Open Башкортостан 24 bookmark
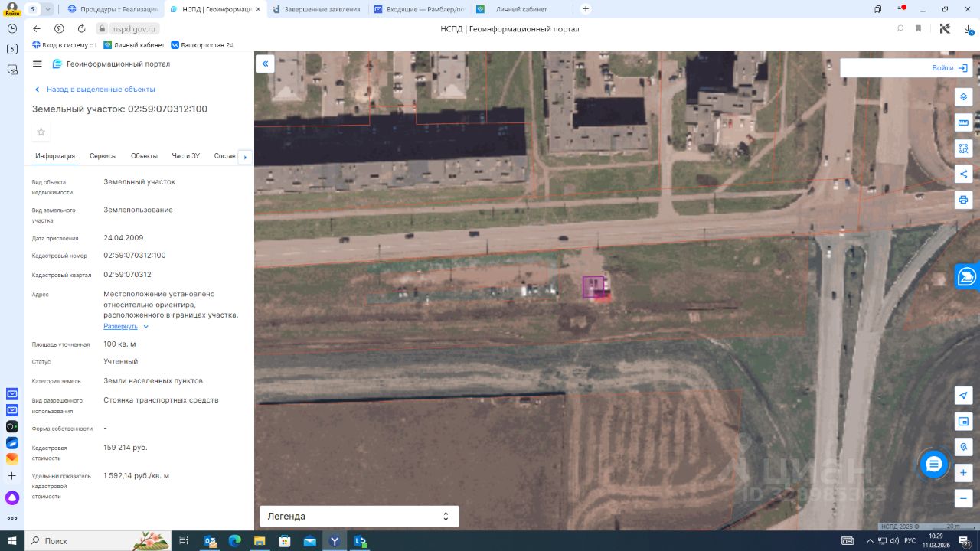Image resolution: width=980 pixels, height=551 pixels. 202,45
